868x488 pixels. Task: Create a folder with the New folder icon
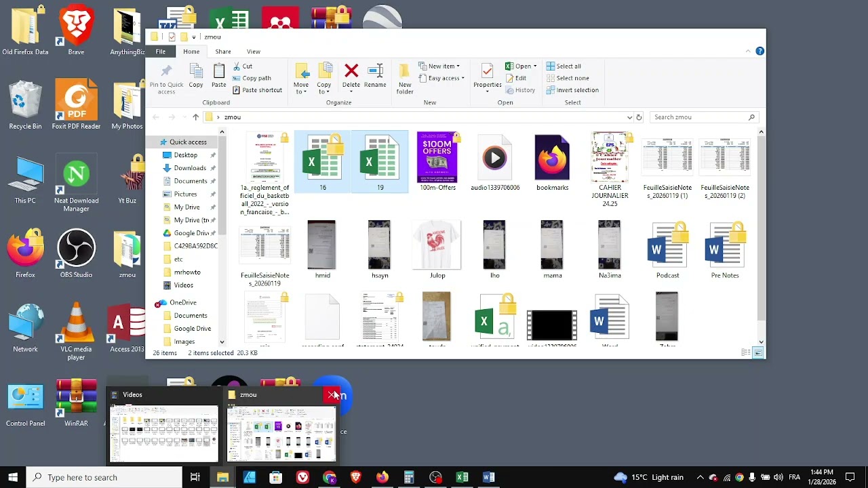[x=405, y=71]
